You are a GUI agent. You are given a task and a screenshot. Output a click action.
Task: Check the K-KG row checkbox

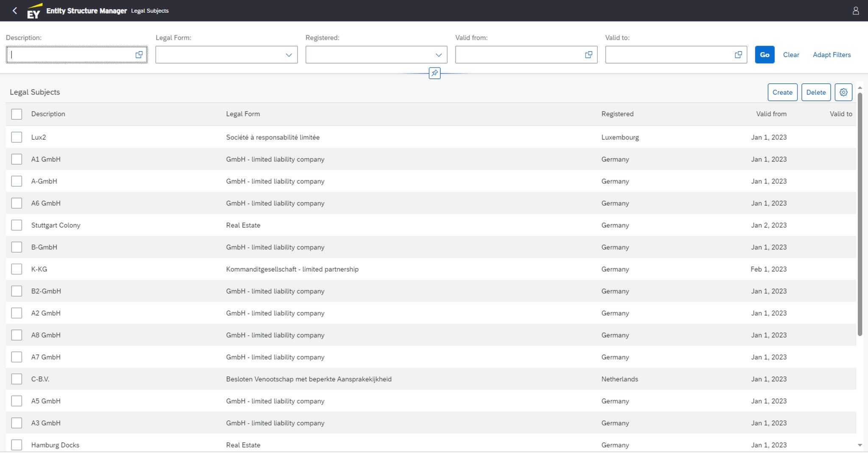click(17, 269)
